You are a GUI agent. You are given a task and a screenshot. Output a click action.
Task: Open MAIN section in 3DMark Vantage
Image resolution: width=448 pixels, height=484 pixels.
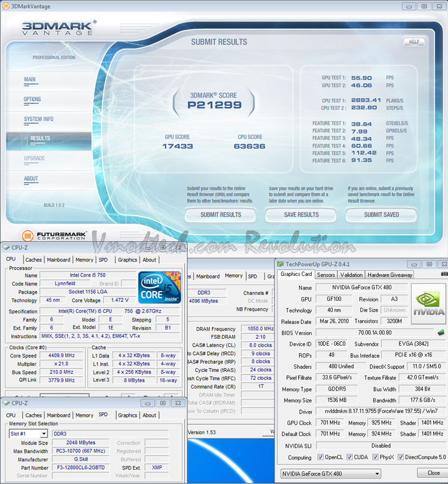[x=30, y=79]
